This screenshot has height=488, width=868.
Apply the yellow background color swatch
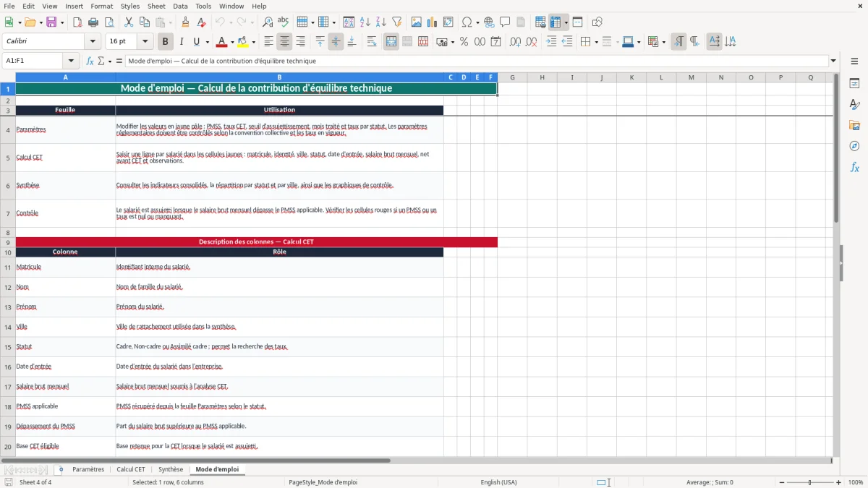coord(243,42)
